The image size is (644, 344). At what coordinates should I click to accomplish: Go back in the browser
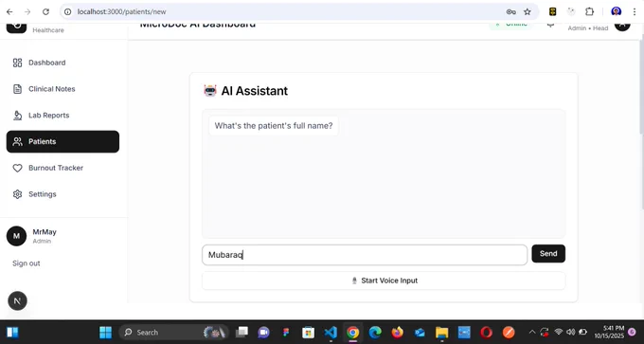coord(9,12)
